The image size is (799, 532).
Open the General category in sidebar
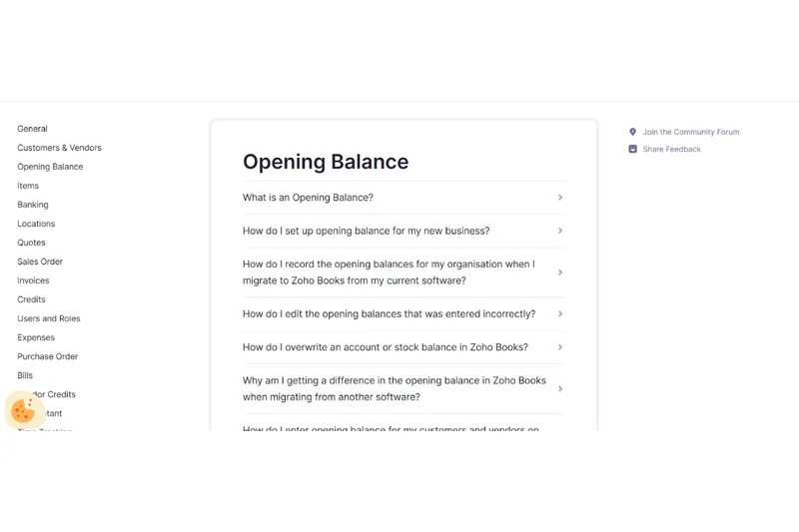click(x=32, y=129)
